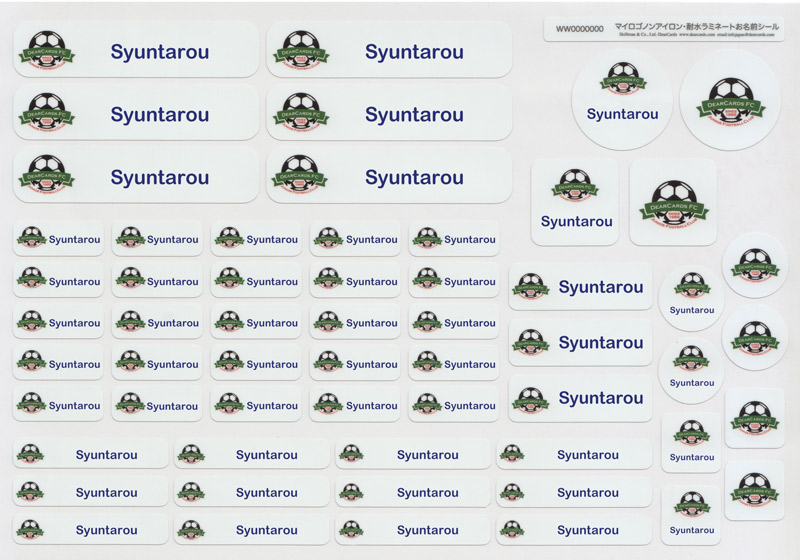
Task: Click the Syuntarou name on the third-row right large sticker
Action: coord(414,178)
